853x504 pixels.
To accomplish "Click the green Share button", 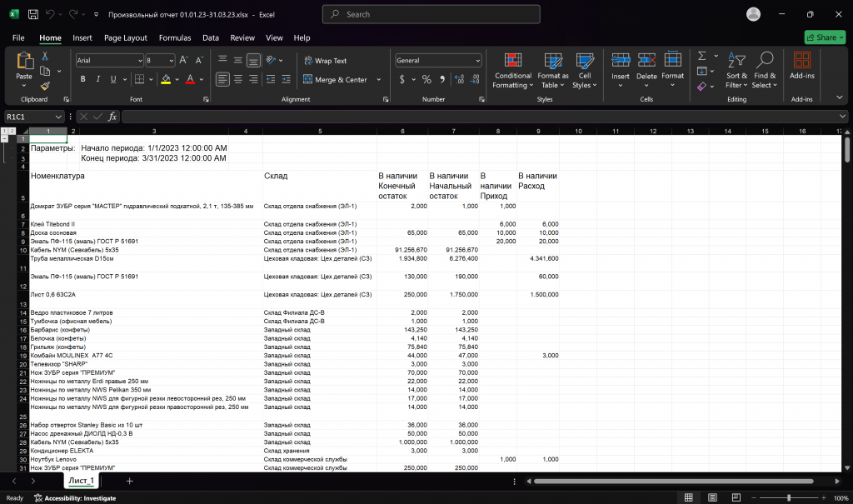I will coord(825,37).
